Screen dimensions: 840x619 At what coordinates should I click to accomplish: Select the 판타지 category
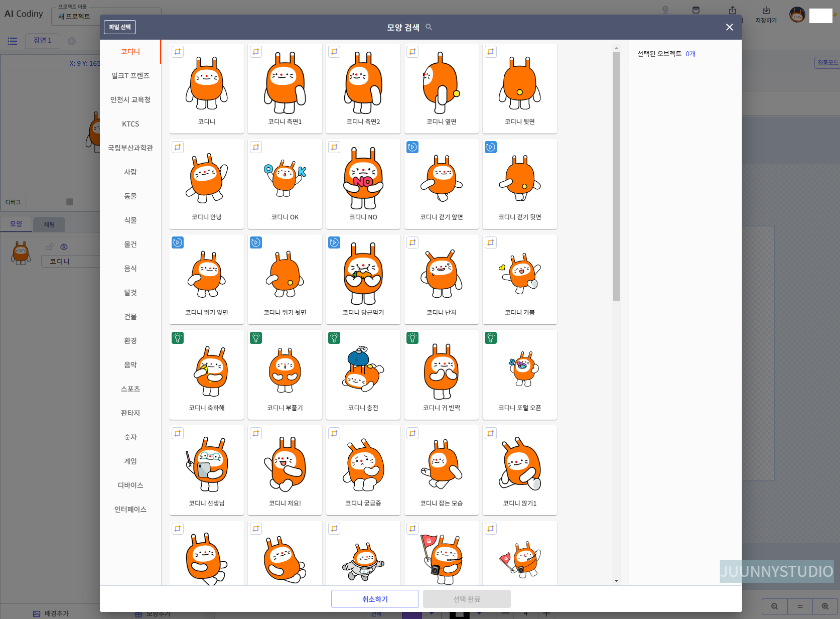[130, 413]
